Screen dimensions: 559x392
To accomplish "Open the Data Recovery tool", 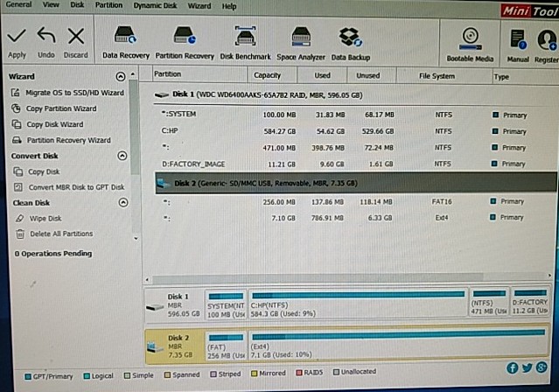I will pos(126,38).
